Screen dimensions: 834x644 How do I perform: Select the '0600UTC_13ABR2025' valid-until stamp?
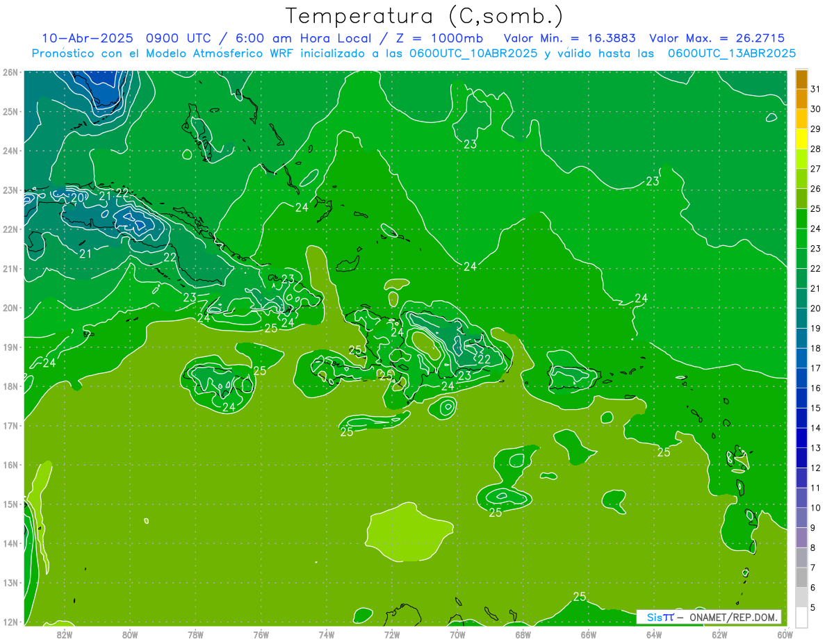(x=732, y=53)
